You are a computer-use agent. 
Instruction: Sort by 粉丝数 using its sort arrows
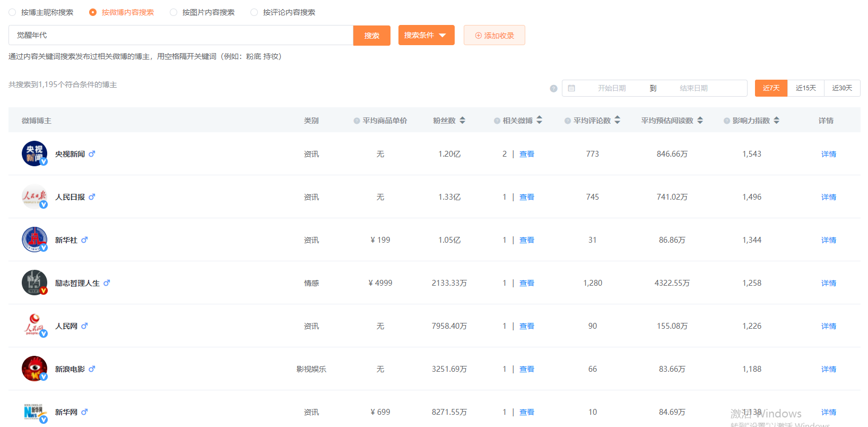click(463, 121)
